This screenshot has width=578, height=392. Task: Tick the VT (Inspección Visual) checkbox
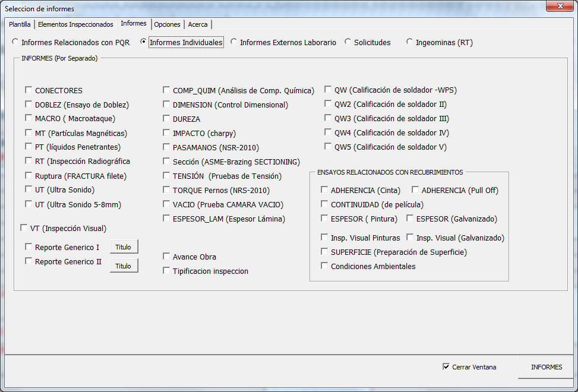click(x=24, y=228)
